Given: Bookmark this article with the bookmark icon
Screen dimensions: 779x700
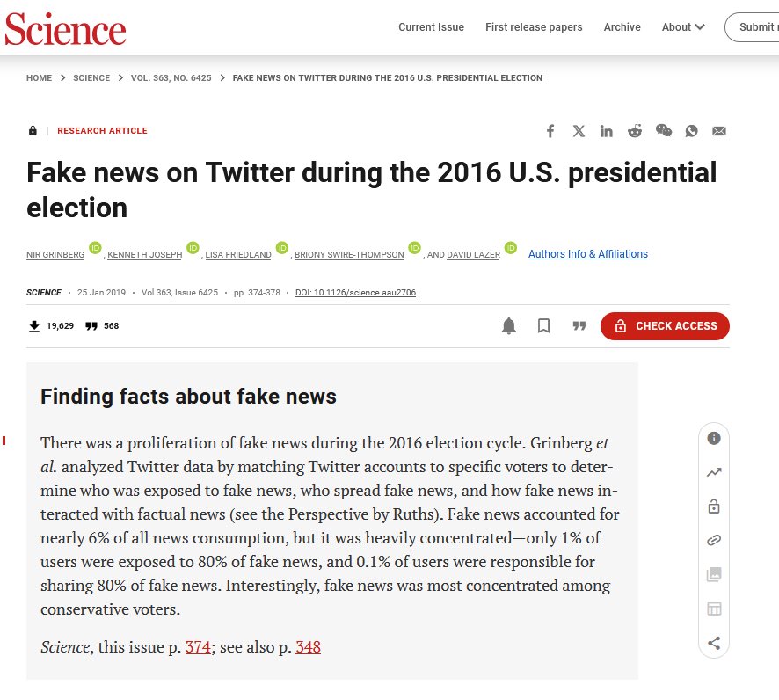Looking at the screenshot, I should pos(543,326).
